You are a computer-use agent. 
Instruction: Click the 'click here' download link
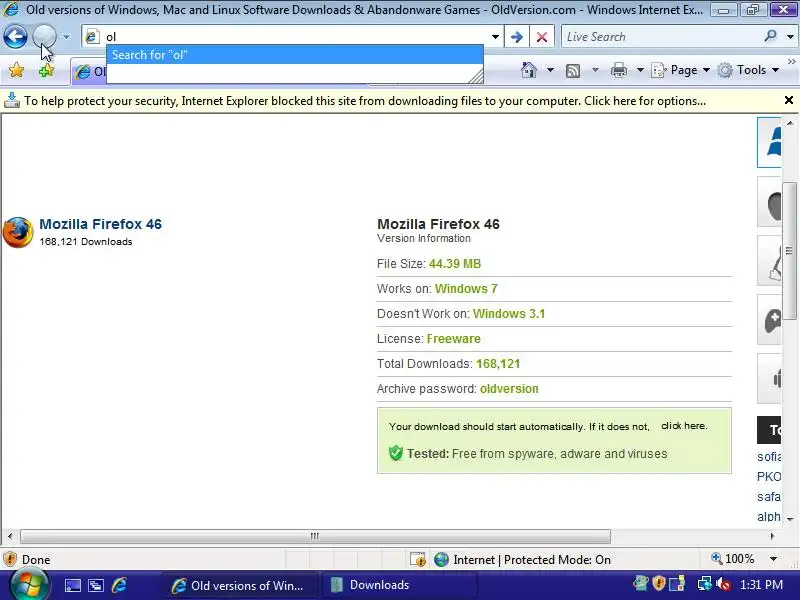click(684, 426)
